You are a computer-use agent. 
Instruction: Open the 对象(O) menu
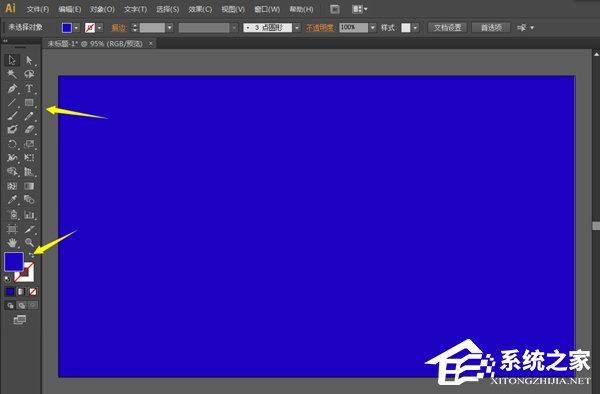pos(102,9)
